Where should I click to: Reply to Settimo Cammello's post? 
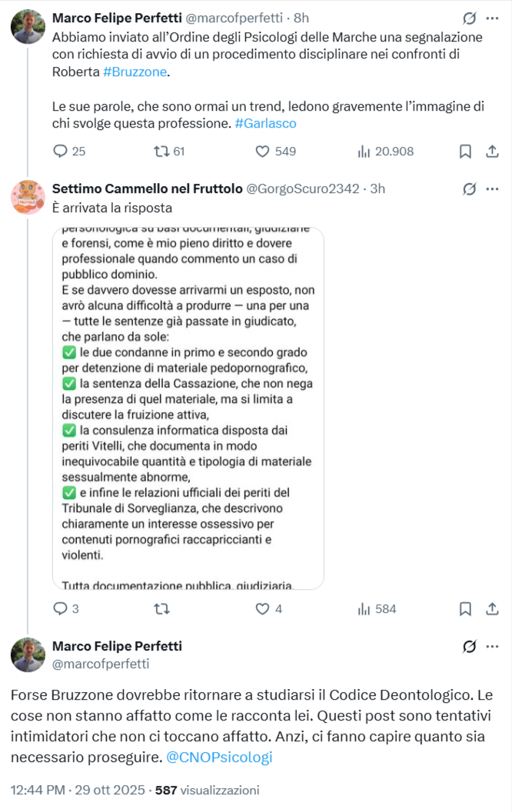pos(61,609)
